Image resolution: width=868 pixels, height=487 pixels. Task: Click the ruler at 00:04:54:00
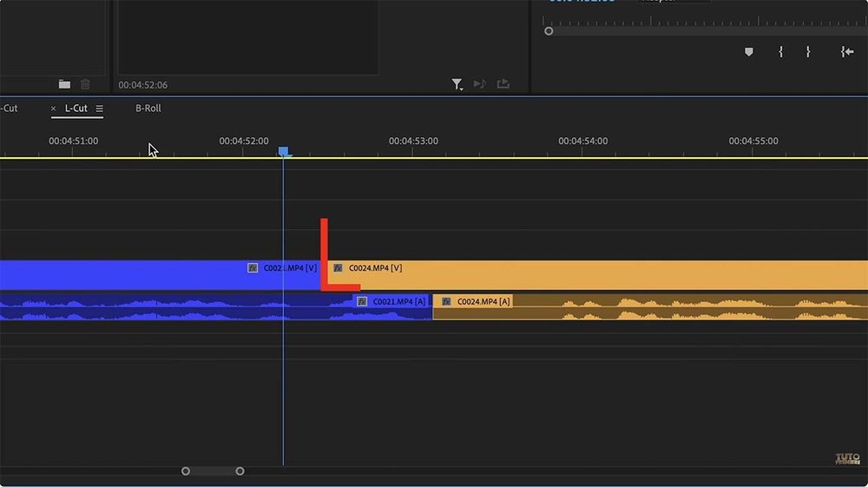point(583,141)
